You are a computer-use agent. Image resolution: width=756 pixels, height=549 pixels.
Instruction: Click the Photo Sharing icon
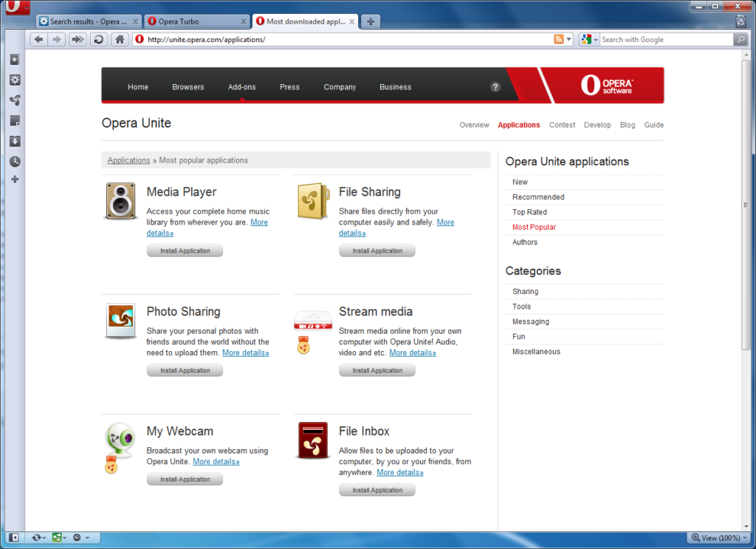point(120,321)
